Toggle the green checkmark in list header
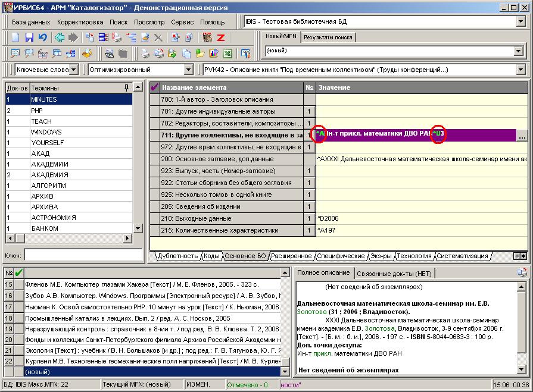This screenshot has height=392, width=533. tap(19, 272)
